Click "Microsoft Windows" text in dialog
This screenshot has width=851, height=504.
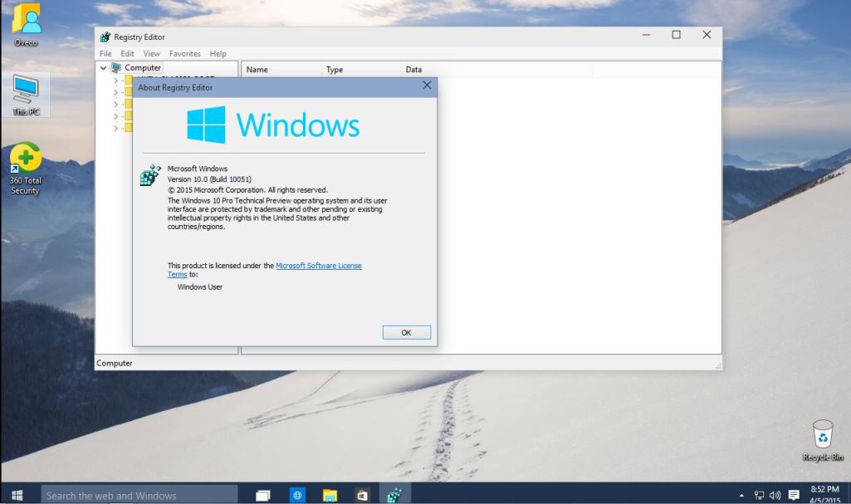(197, 169)
